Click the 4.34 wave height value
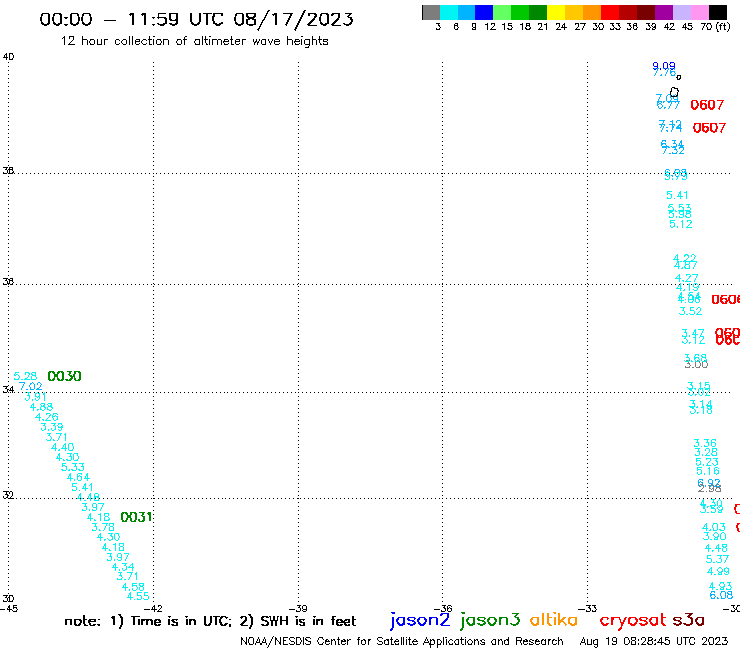Image resolution: width=740 pixels, height=650 pixels. tap(123, 567)
